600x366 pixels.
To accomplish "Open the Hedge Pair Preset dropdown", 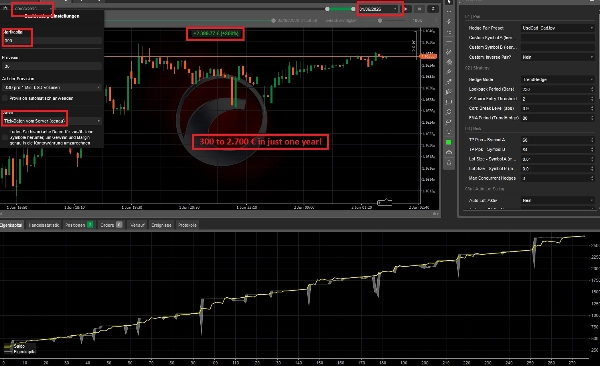I will 558,28.
